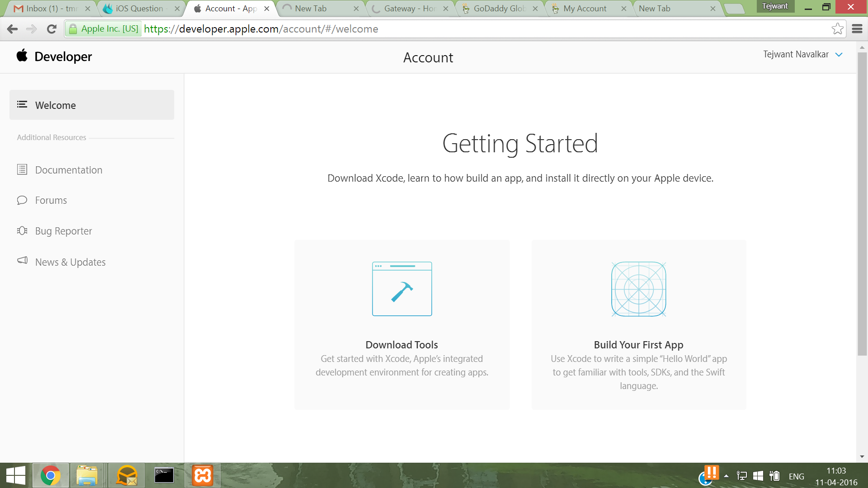Expand hidden icons in the system tray
The height and width of the screenshot is (488, 868).
tap(726, 475)
